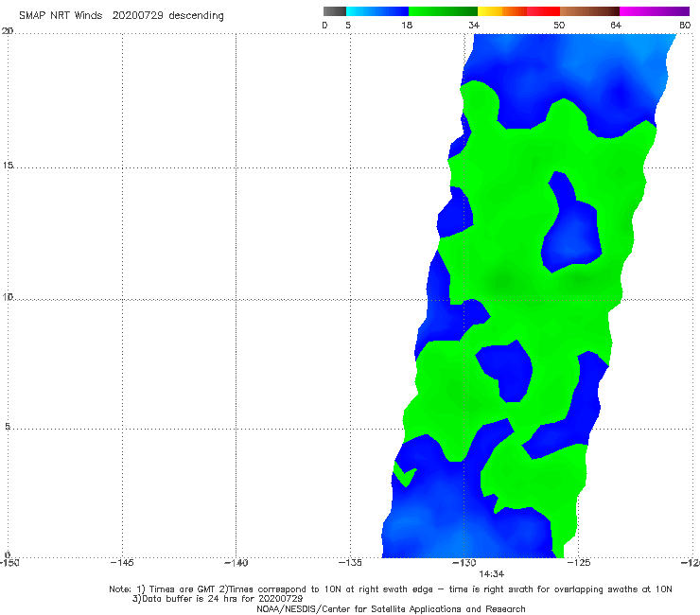Click the '10' latitude axis label
The image size is (700, 615).
coord(8,296)
